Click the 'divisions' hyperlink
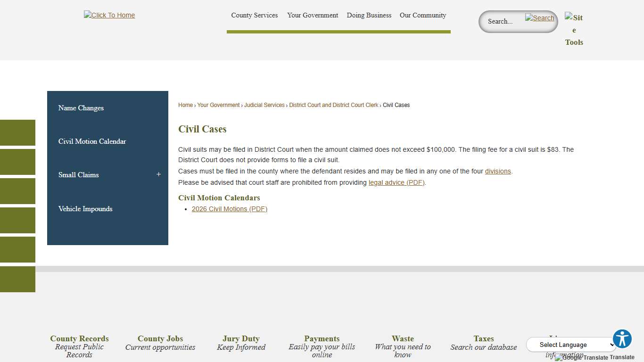This screenshot has width=644, height=362. pos(498,171)
